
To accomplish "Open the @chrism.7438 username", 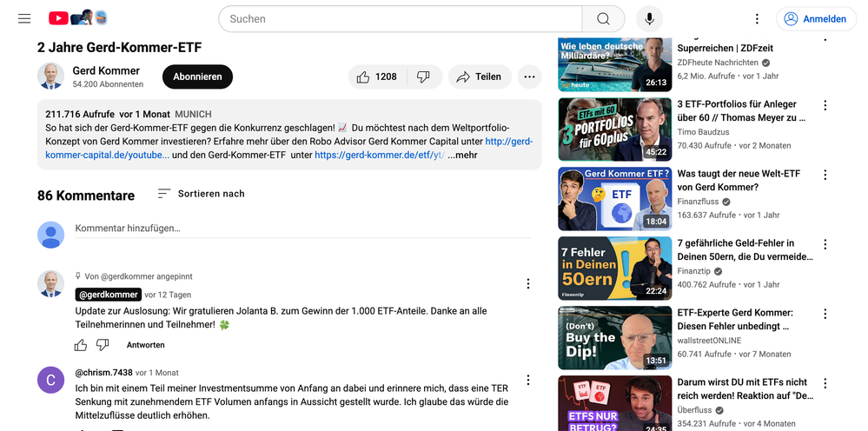I will coord(104,373).
